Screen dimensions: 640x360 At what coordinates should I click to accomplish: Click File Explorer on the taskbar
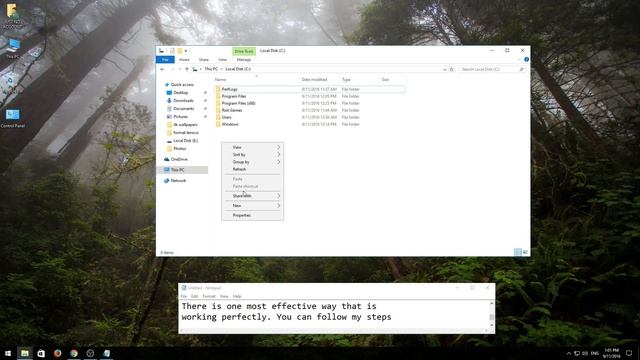[24, 353]
